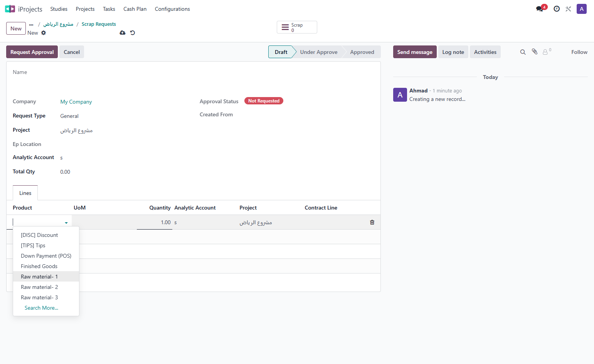594x364 pixels.
Task: Choose Raw material- 1 option
Action: [46, 277]
